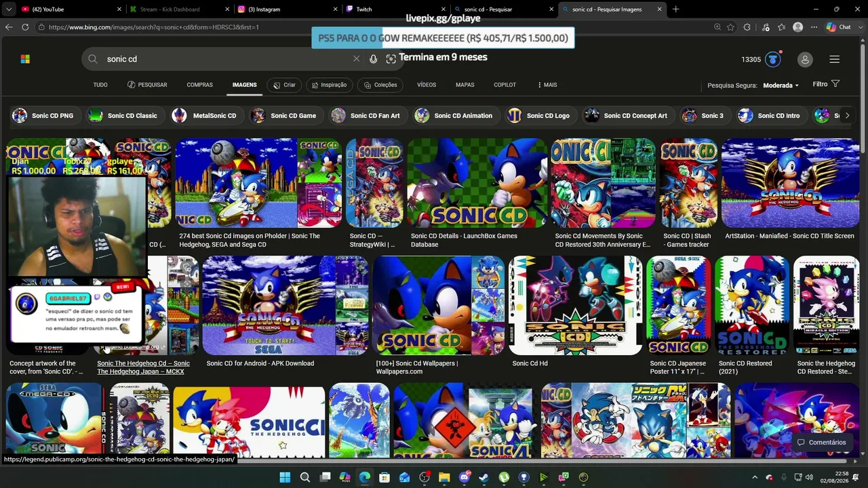Favorite this page with the star icon
868x488 pixels.
[730, 27]
